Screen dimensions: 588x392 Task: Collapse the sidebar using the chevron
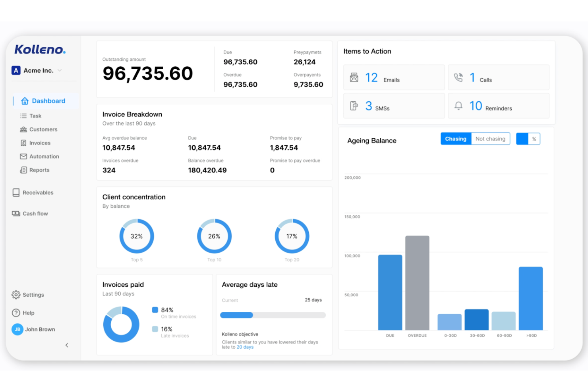tap(67, 345)
